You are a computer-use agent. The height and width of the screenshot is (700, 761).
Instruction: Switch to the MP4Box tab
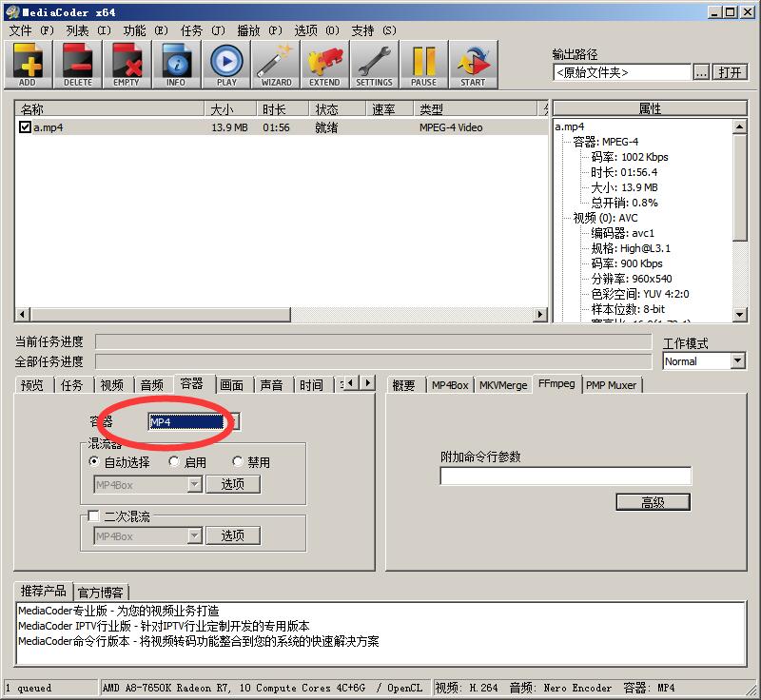tap(450, 385)
